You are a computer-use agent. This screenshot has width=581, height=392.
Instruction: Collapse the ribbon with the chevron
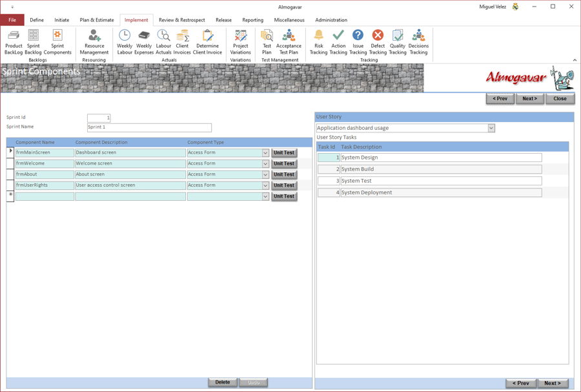pyautogui.click(x=575, y=60)
